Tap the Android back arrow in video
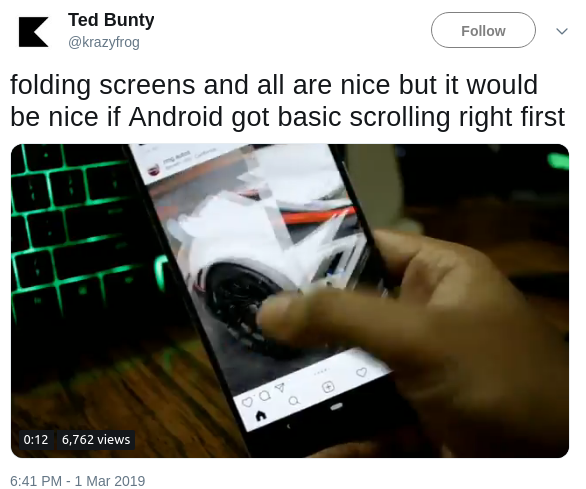 [x=288, y=426]
